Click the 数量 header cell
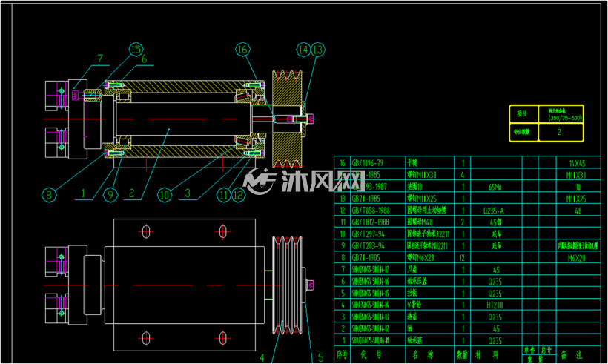 [462, 354]
